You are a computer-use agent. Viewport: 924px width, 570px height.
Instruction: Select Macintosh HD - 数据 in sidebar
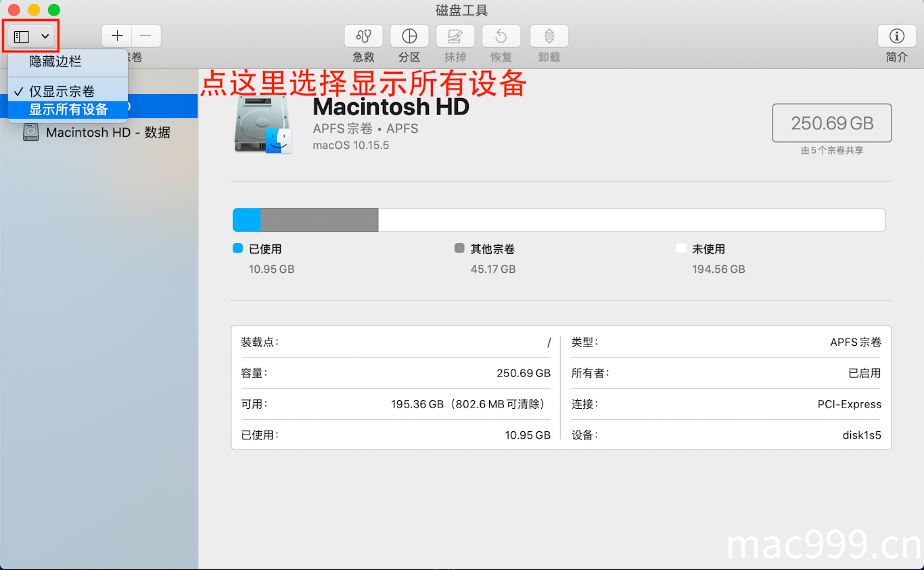[99, 132]
